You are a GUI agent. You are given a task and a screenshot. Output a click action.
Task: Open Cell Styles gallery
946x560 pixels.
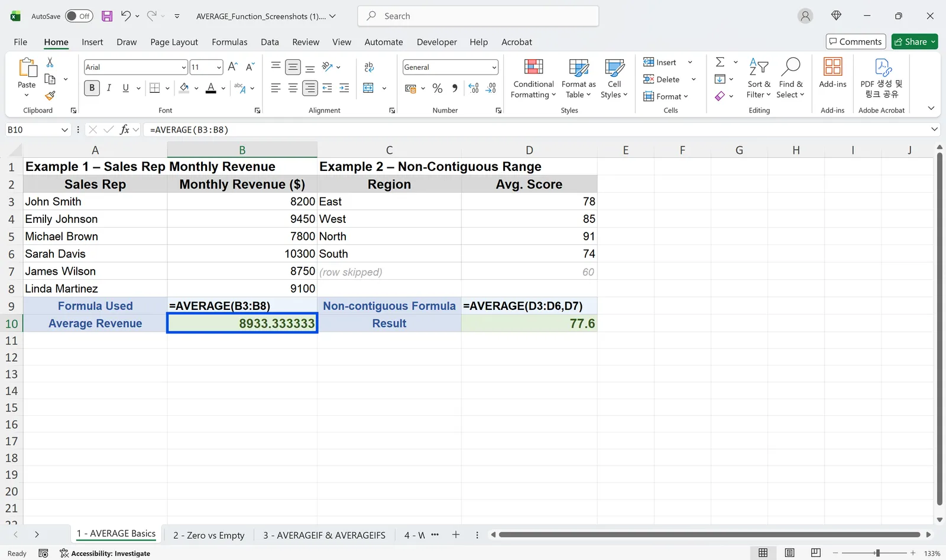(614, 79)
